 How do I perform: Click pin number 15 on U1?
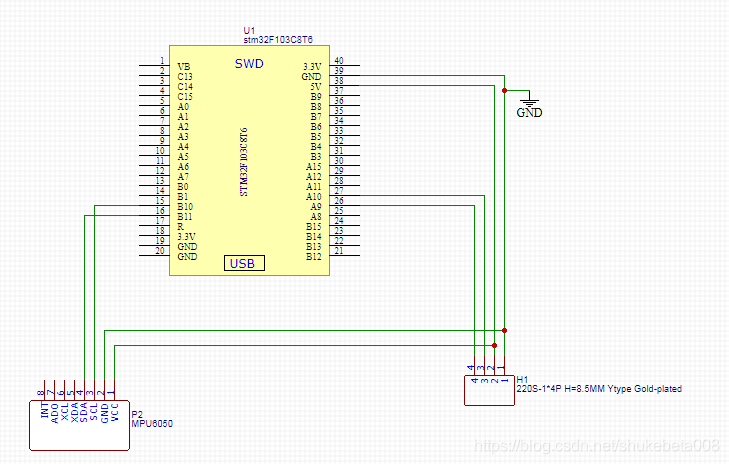coord(160,200)
